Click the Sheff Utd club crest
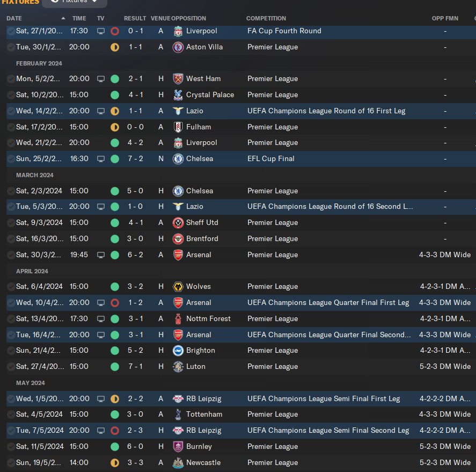The width and height of the screenshot is (476, 472). click(x=178, y=223)
